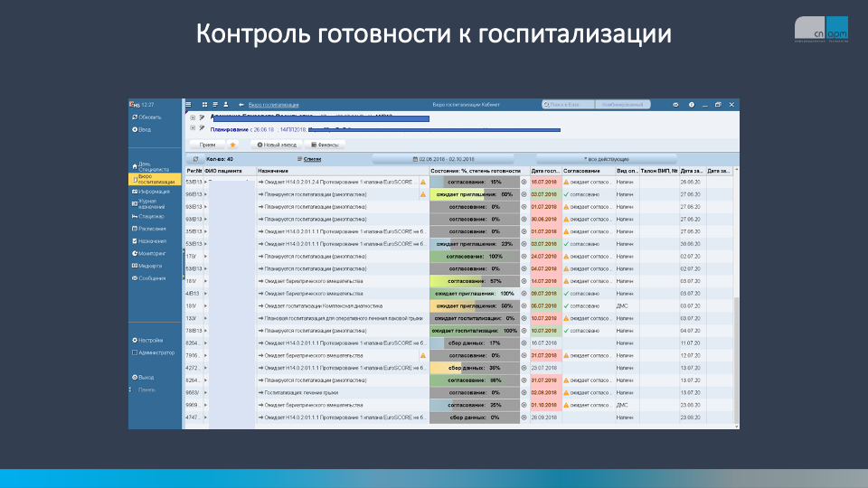868x488 pixels.
Task: Click the Обновить refresh icon in sidebar
Action: [x=135, y=117]
